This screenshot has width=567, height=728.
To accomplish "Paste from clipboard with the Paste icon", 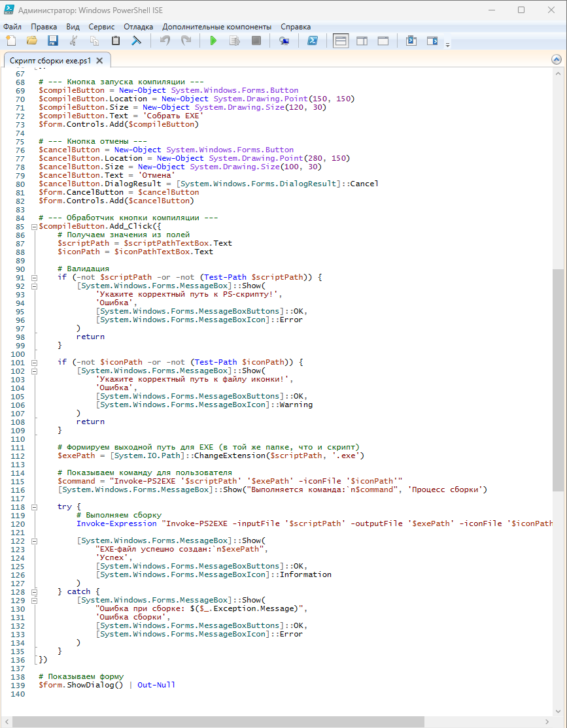I will tap(115, 41).
